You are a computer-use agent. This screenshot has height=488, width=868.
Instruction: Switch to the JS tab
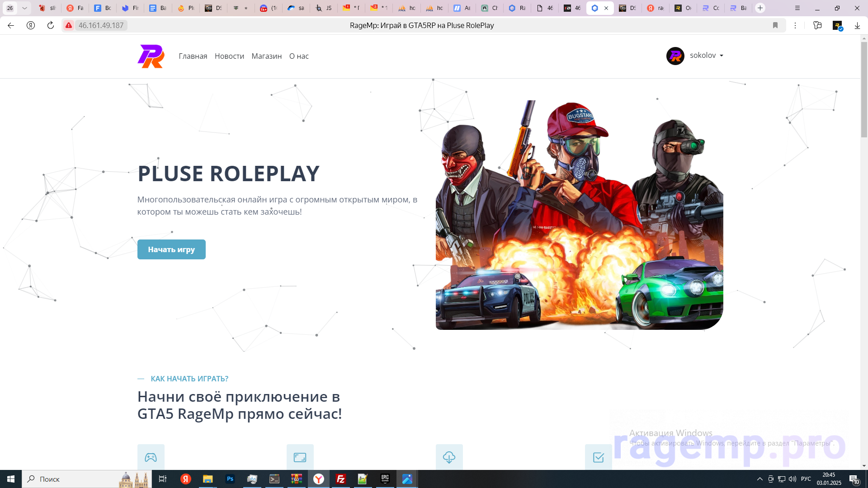[324, 8]
